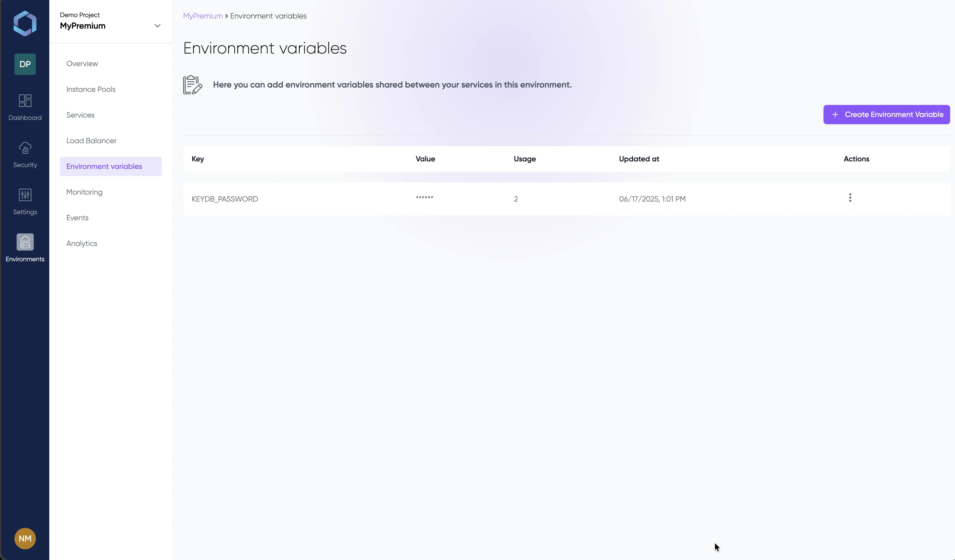Open the Monitoring section
The image size is (955, 560).
pos(84,192)
